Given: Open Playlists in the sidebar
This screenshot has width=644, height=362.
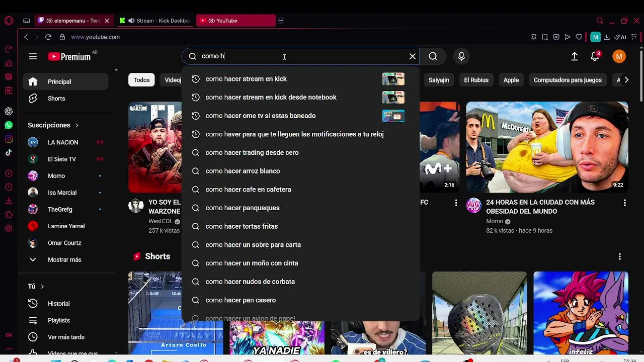Looking at the screenshot, I should [x=65, y=320].
